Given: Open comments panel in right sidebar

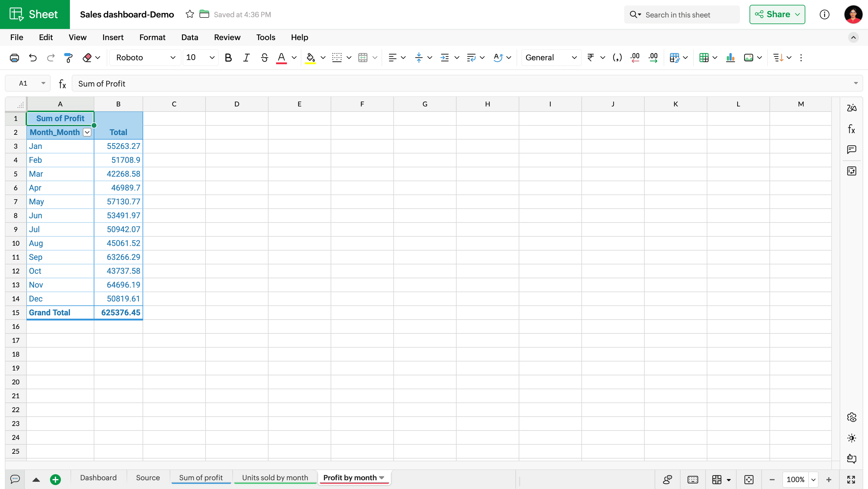Looking at the screenshot, I should (851, 149).
